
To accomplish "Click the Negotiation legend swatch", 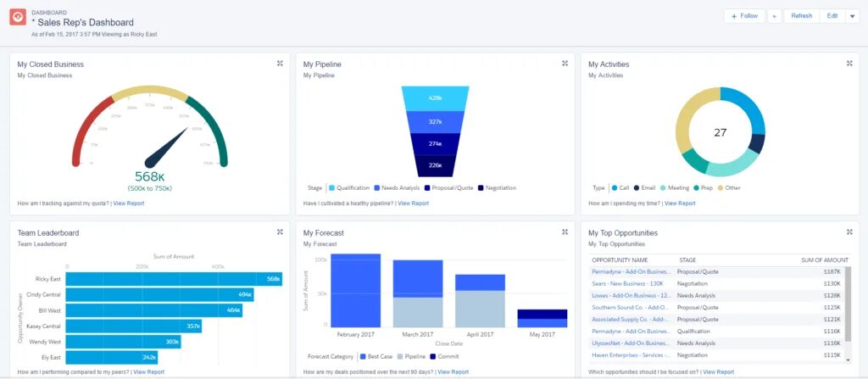I will coord(481,188).
